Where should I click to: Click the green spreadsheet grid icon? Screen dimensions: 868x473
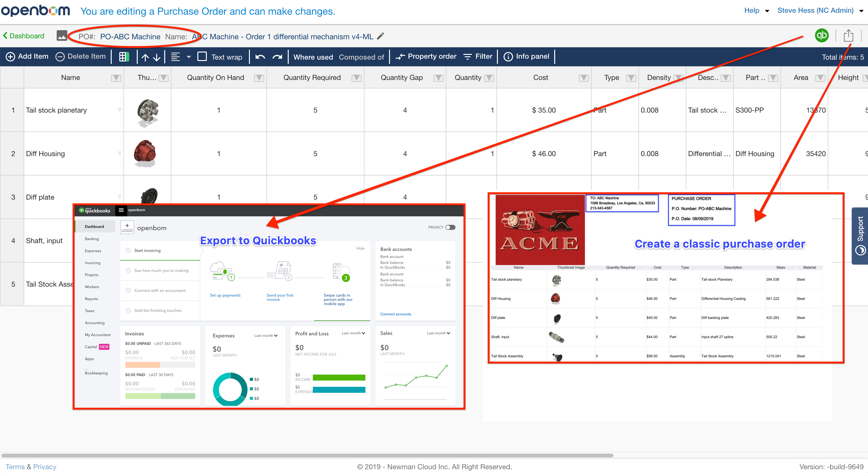(x=124, y=57)
